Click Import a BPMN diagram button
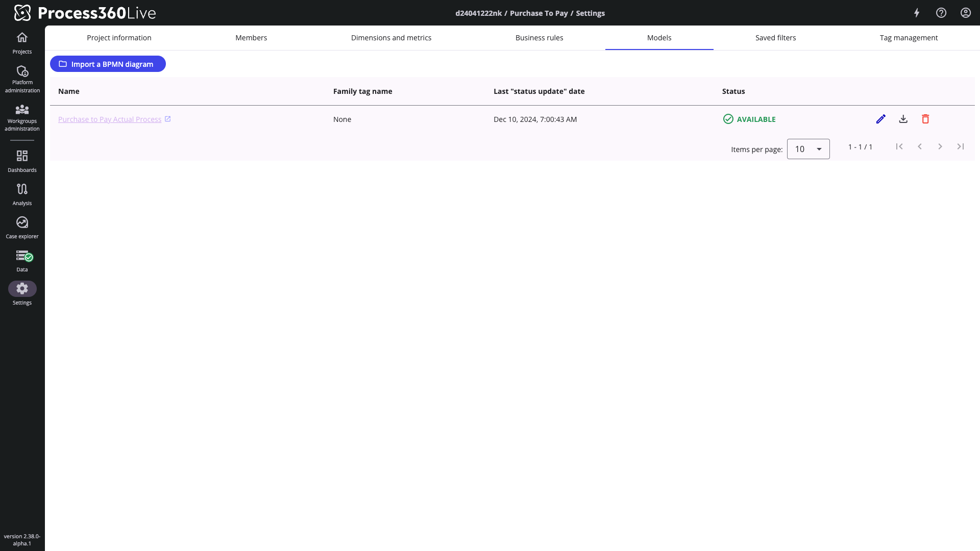Viewport: 980px width, 551px height. (108, 64)
